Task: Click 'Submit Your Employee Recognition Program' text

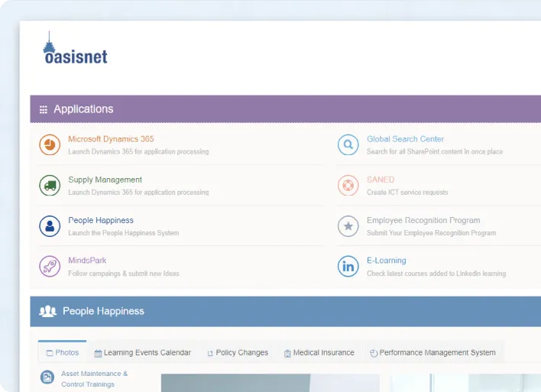Action: 431,233
